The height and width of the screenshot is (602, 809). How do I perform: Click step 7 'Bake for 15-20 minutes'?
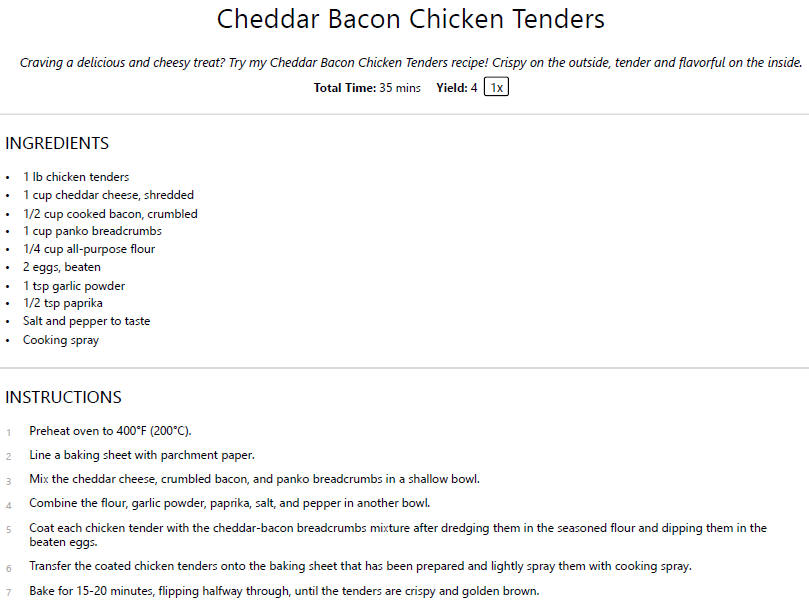tap(284, 591)
